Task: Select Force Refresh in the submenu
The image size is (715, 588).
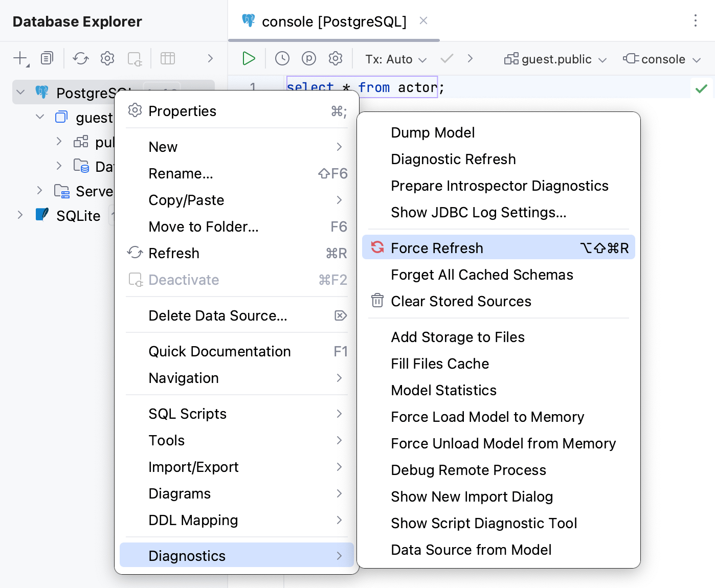Action: pyautogui.click(x=436, y=248)
